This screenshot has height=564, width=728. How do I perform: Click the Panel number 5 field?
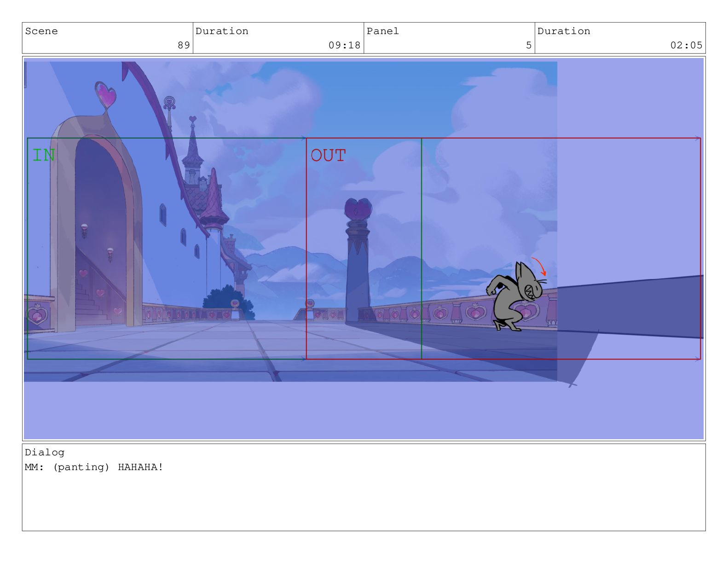click(x=528, y=45)
